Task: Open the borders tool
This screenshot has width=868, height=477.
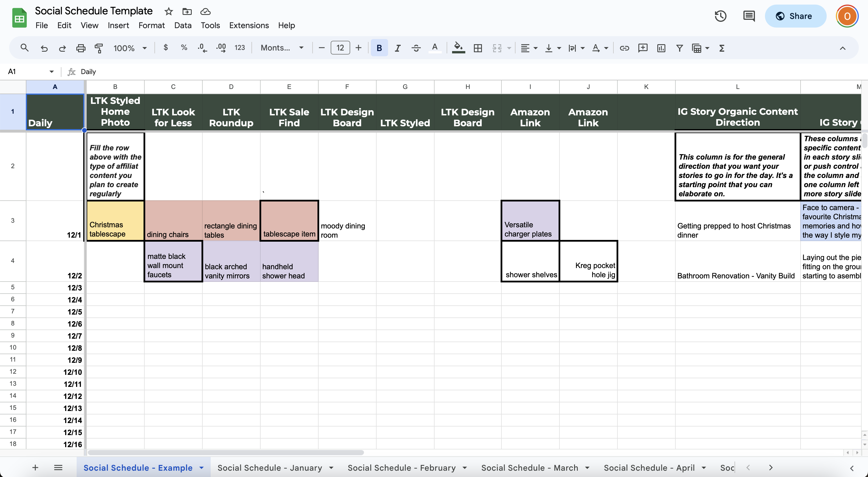Action: 477,48
